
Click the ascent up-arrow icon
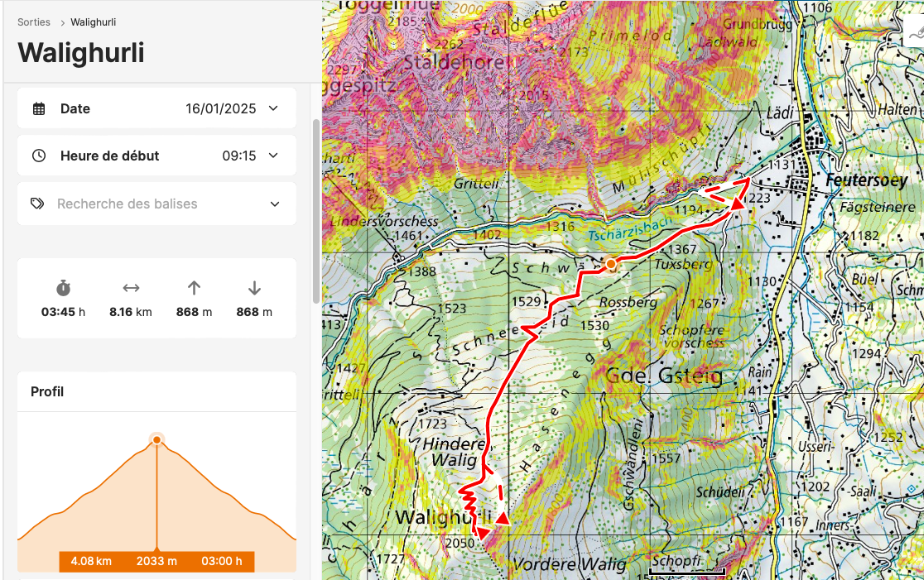(194, 288)
